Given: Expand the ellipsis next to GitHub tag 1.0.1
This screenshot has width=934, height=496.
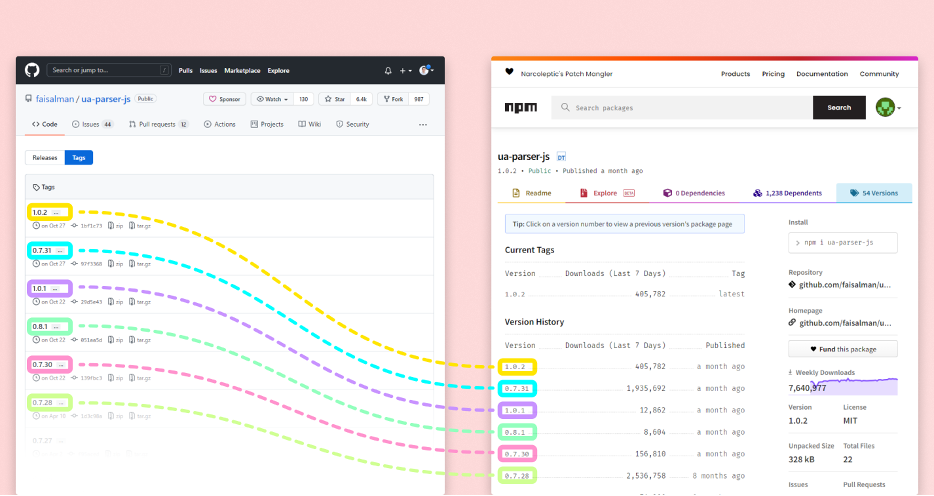Looking at the screenshot, I should (x=55, y=289).
